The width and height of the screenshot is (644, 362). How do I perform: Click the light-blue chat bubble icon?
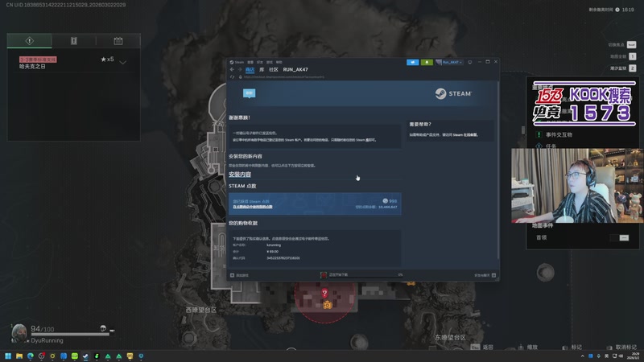tap(249, 93)
